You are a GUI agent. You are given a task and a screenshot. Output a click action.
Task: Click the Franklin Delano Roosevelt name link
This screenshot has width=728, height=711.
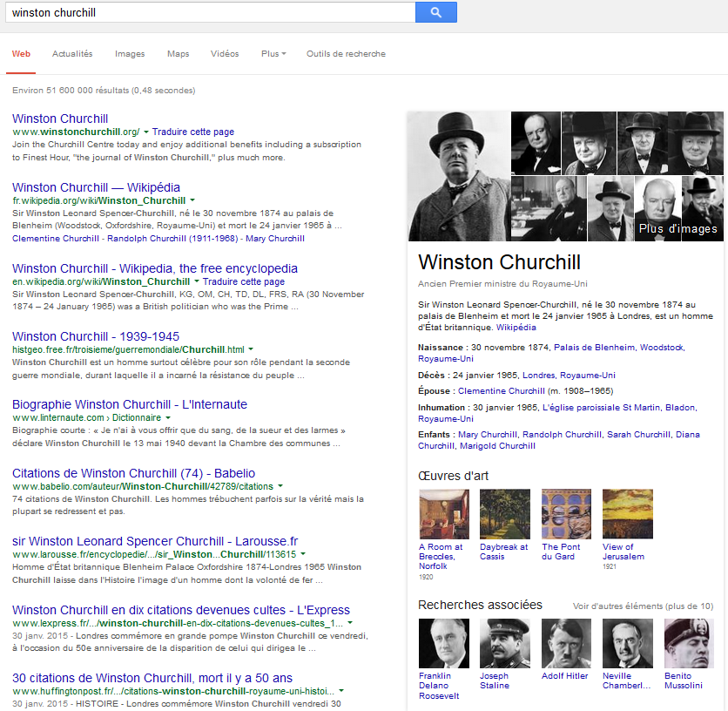439,686
